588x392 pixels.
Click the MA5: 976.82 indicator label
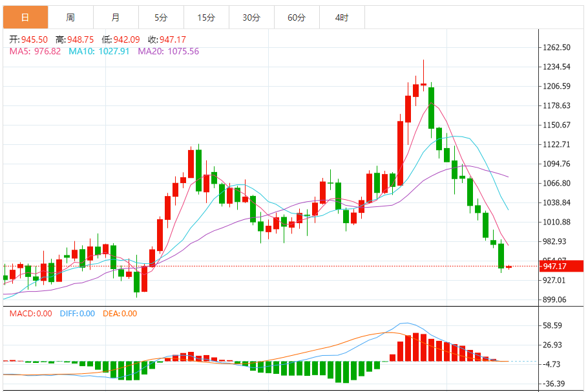pyautogui.click(x=36, y=51)
